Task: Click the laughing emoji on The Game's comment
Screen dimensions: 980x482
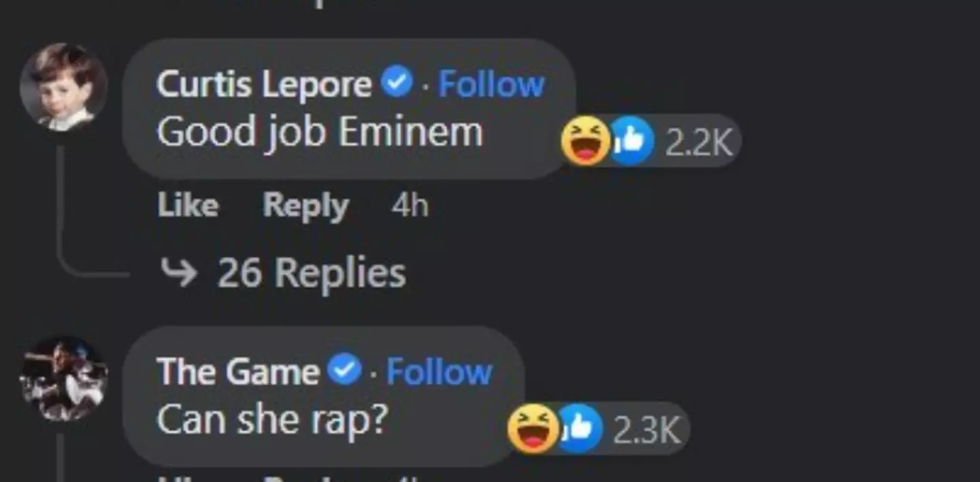Action: 532,429
